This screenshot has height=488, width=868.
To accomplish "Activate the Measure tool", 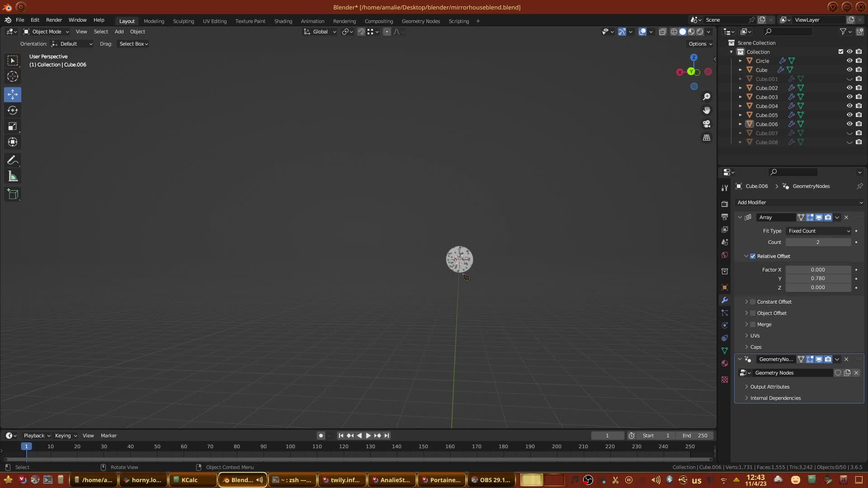I will pyautogui.click(x=13, y=177).
